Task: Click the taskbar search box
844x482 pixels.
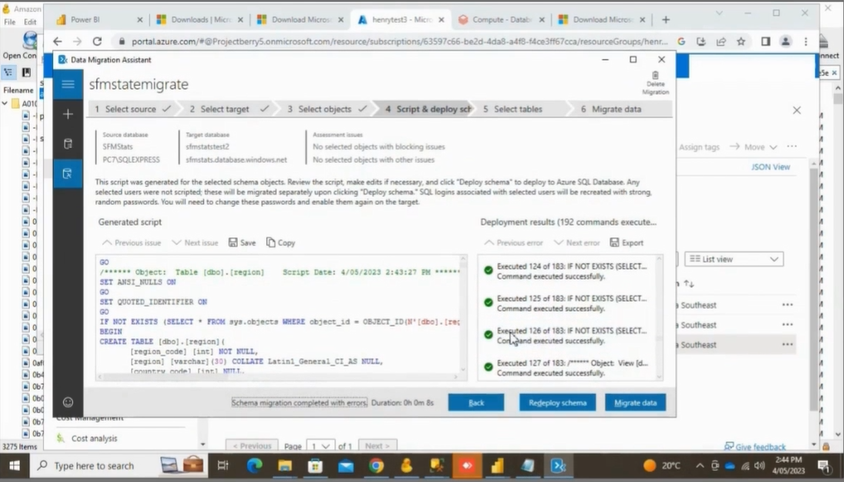Action: click(93, 465)
